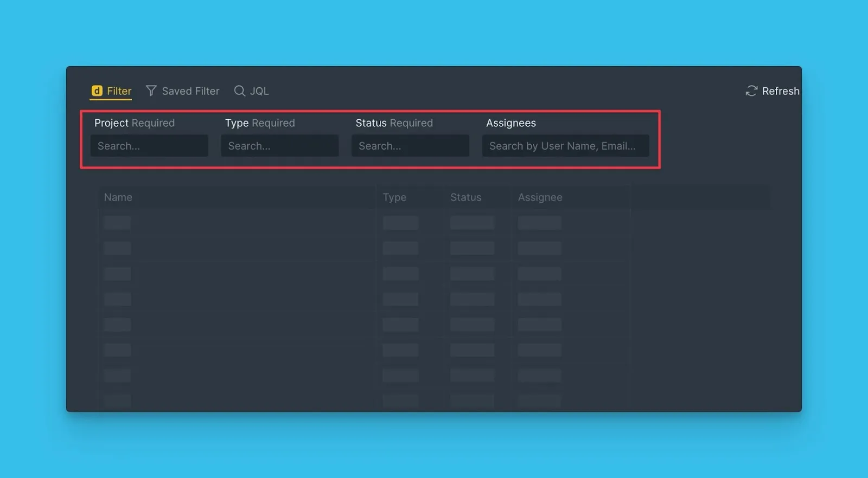
Task: Sort by the Name column header
Action: point(118,197)
